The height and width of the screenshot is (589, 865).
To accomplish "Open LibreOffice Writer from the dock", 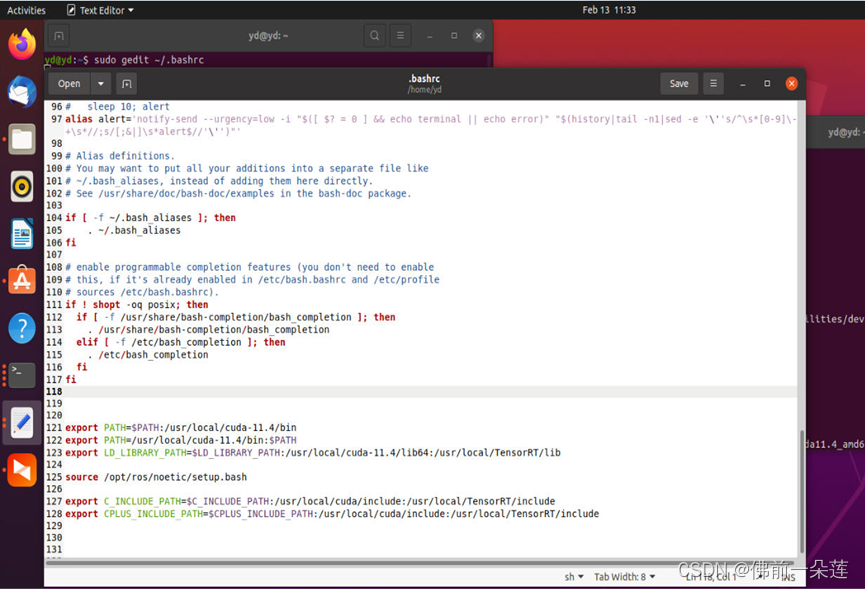I will [22, 234].
